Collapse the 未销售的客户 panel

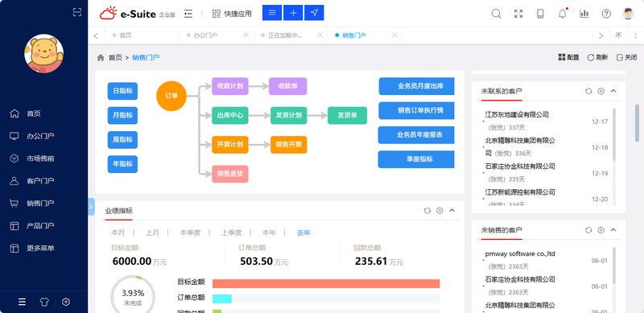(x=613, y=229)
